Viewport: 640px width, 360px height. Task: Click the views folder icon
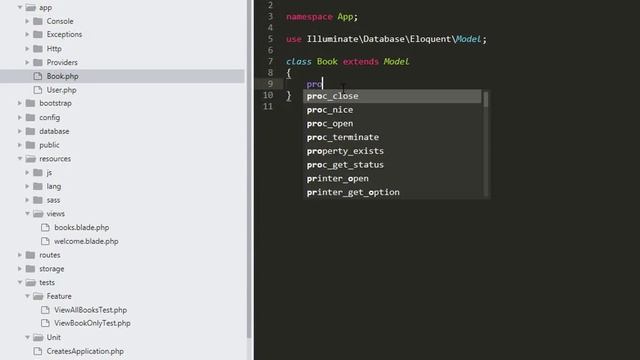(x=38, y=213)
